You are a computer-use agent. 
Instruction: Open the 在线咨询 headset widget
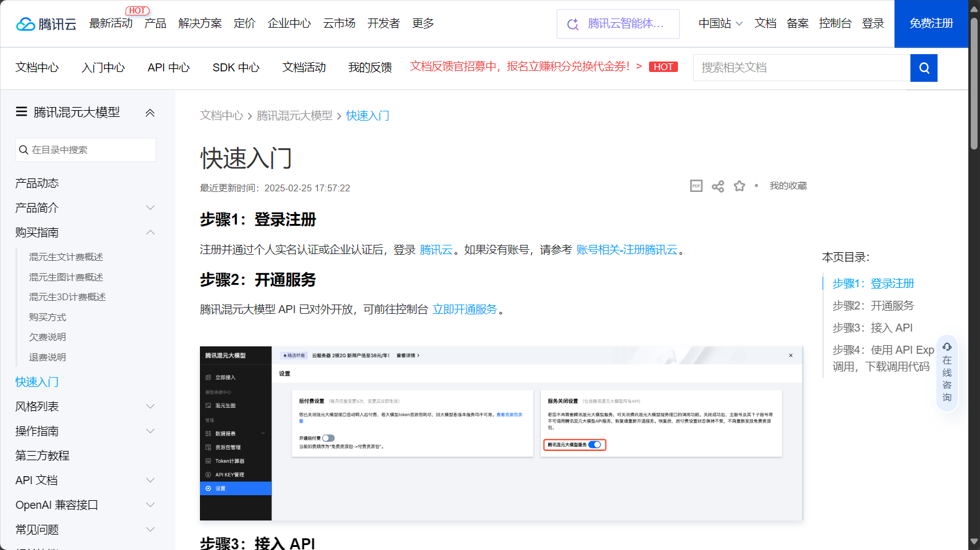click(x=947, y=373)
